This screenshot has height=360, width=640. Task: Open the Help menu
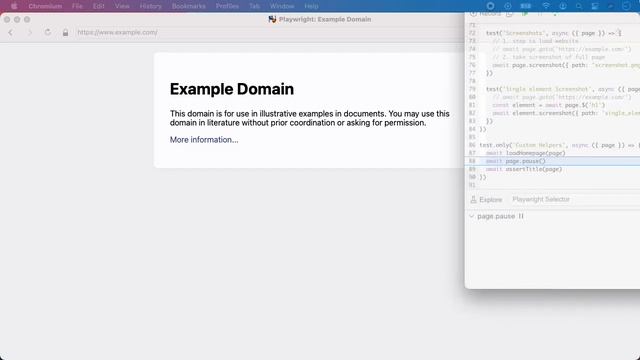click(311, 6)
